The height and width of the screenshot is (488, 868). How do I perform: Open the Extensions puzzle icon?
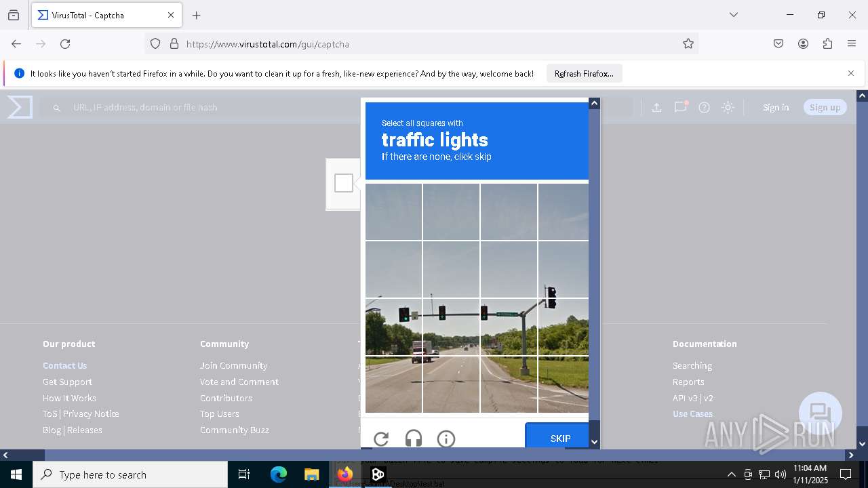click(827, 44)
